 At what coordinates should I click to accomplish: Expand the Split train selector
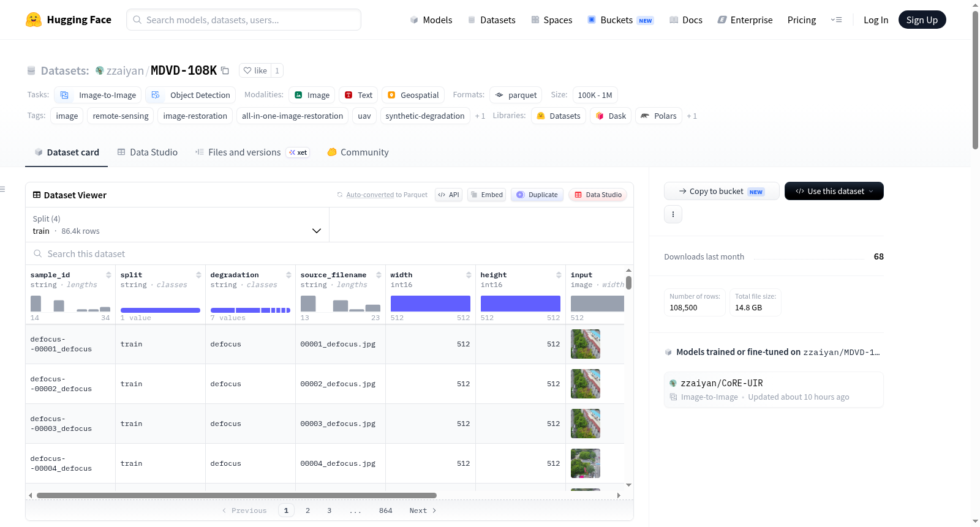[x=177, y=225]
